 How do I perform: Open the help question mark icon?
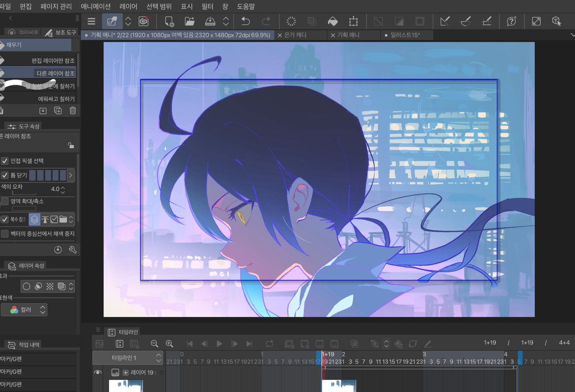coord(511,22)
